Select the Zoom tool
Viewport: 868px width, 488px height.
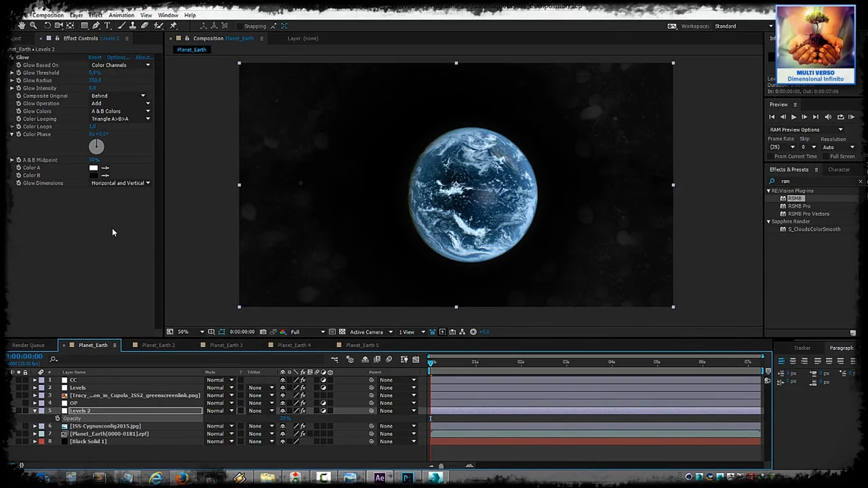34,26
